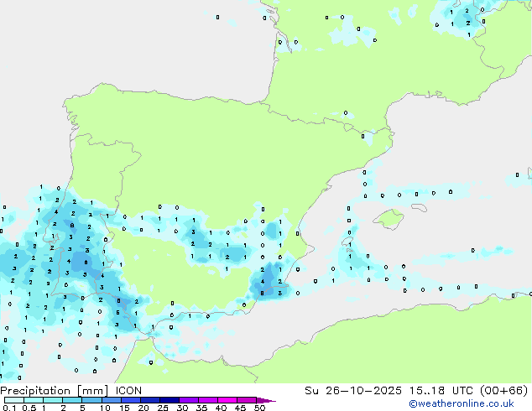Click the '45' legend scale label

pyautogui.click(x=241, y=408)
